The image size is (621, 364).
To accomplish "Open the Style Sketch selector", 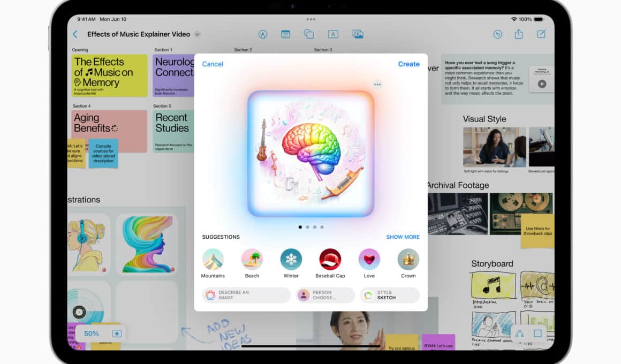I will pos(390,295).
